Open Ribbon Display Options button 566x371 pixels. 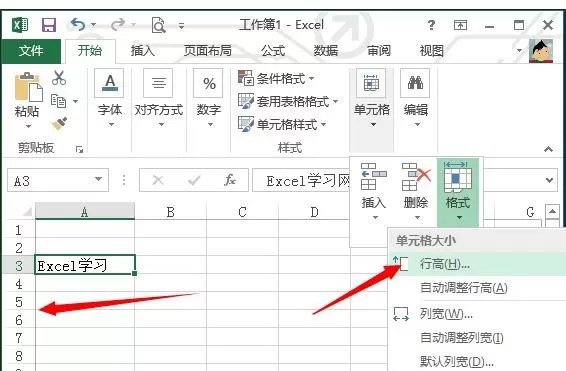coord(460,25)
